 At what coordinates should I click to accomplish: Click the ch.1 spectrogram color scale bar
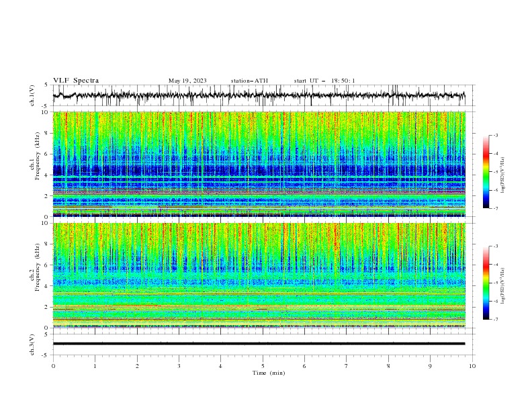(486, 172)
